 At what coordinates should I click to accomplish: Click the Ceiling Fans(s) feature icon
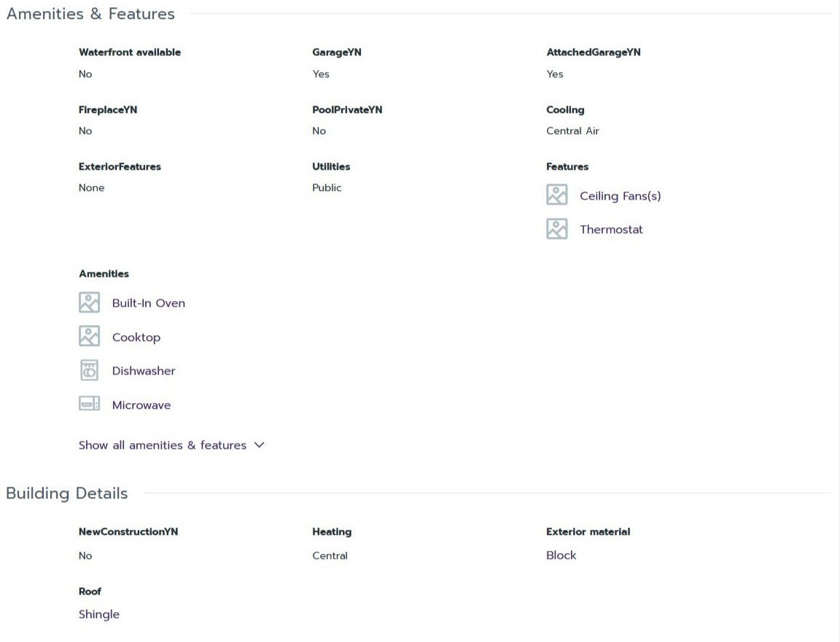(x=556, y=195)
